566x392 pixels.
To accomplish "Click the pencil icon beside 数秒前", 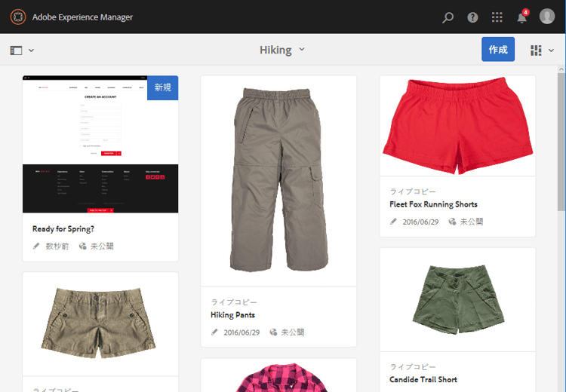I will coord(36,246).
